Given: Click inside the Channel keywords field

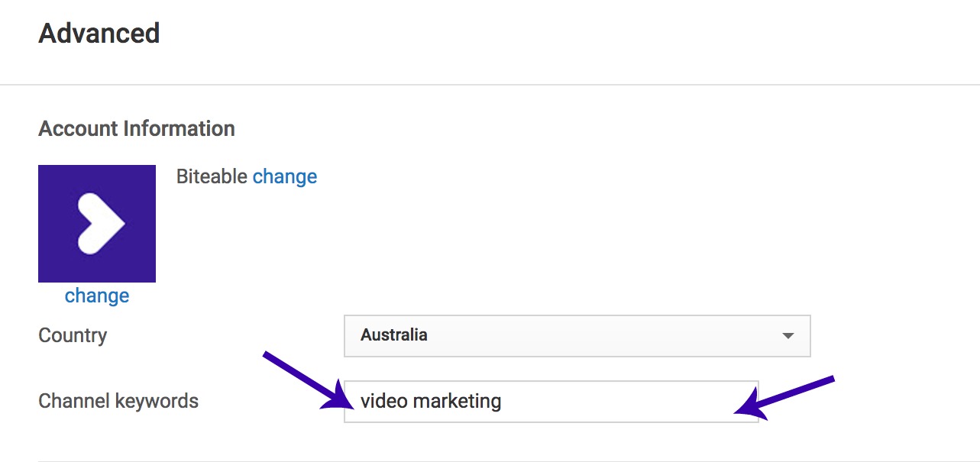Looking at the screenshot, I should tap(550, 400).
